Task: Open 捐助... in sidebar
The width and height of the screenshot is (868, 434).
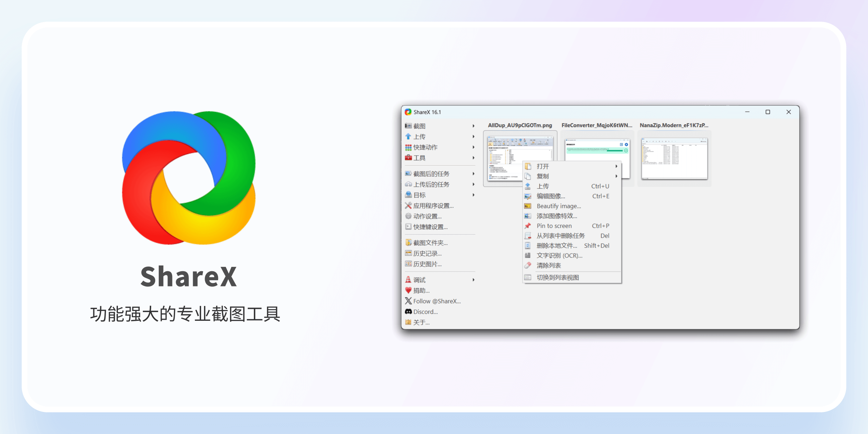Action: point(440,290)
